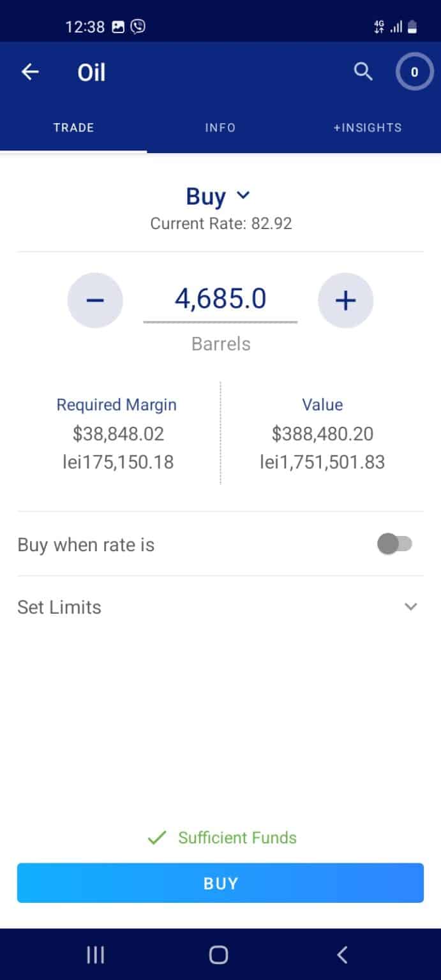Open the account balance circle showing 0

pos(414,72)
